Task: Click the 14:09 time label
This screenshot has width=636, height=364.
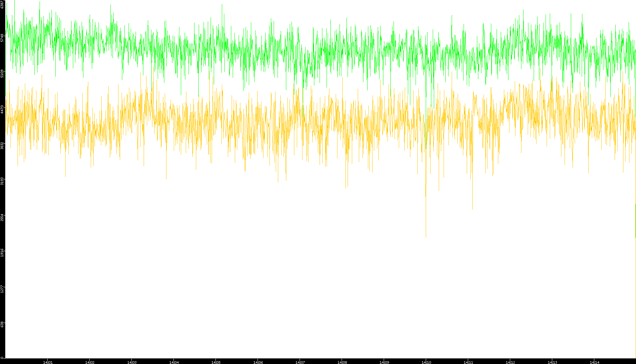Action: point(384,362)
